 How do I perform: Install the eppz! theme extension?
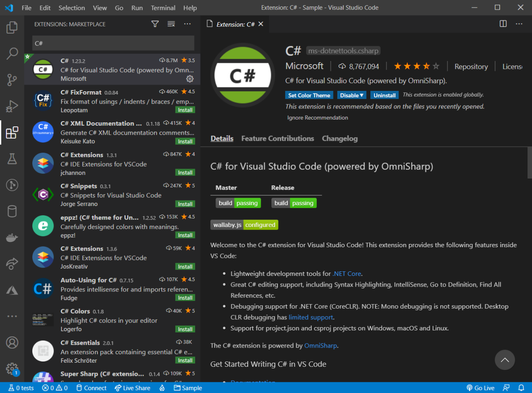pyautogui.click(x=185, y=235)
